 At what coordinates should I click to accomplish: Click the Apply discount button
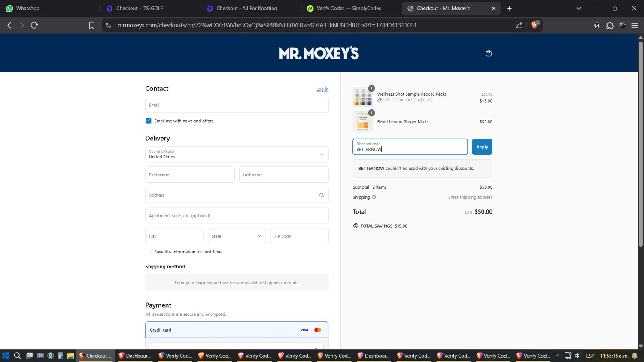[482, 147]
